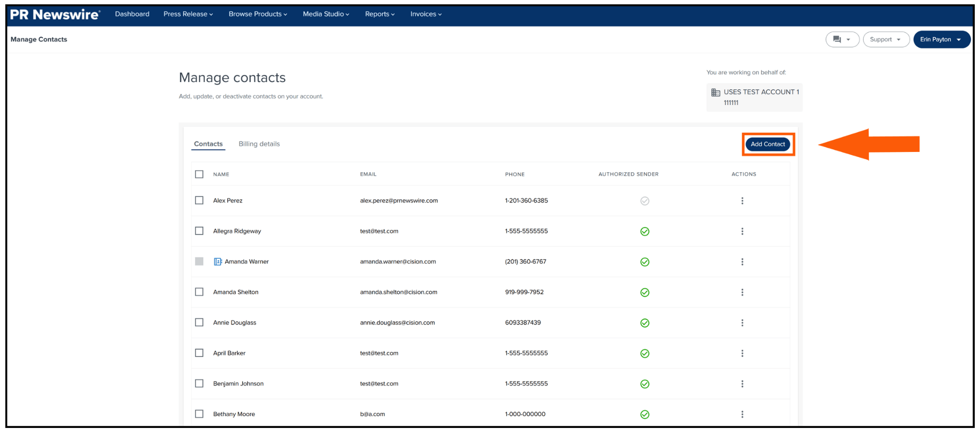980x432 pixels.
Task: Click contact card icon beside Amanda Warner
Action: point(217,262)
